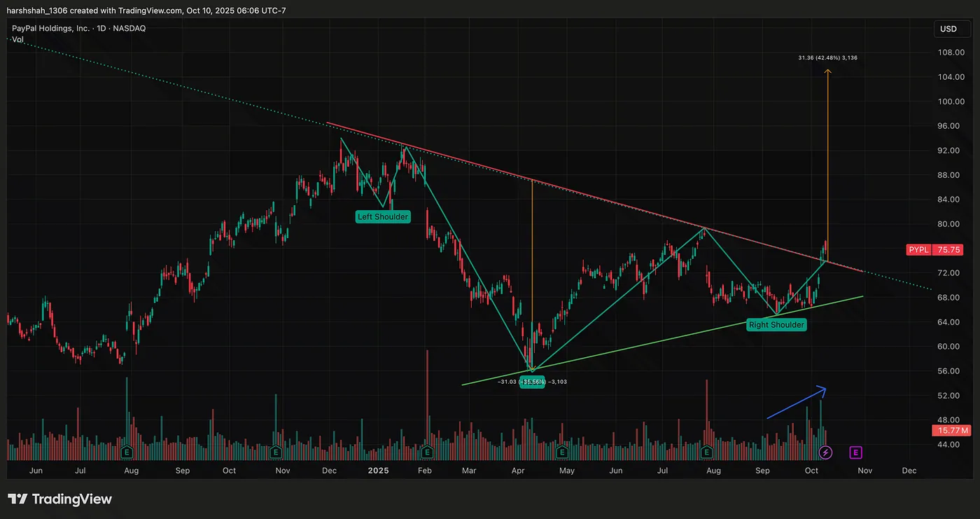This screenshot has height=519, width=980.
Task: Select the Left Shoulder text label
Action: click(383, 216)
